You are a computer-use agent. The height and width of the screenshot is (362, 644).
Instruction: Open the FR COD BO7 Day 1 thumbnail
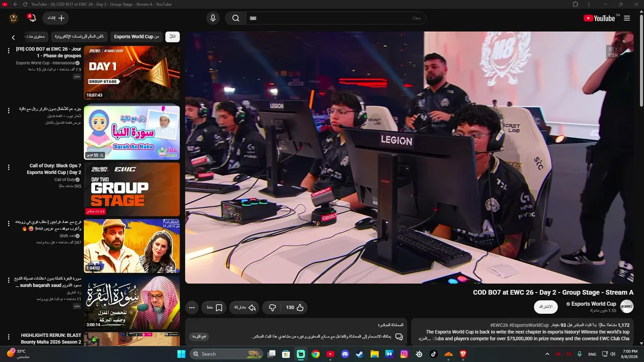(x=132, y=73)
